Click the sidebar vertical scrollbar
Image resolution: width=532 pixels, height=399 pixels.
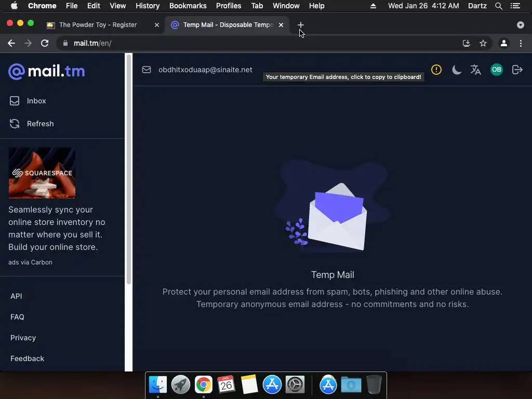[x=129, y=170]
